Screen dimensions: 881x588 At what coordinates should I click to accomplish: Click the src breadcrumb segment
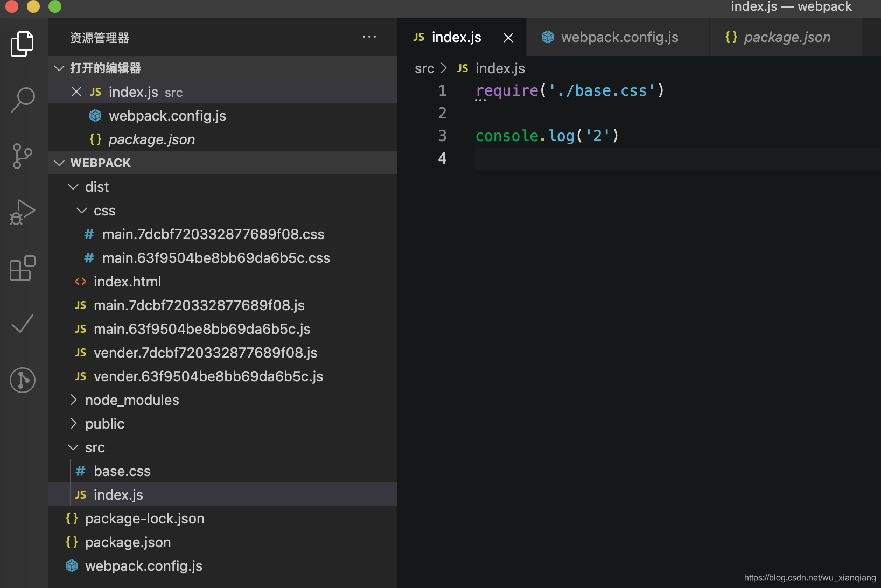tap(424, 68)
